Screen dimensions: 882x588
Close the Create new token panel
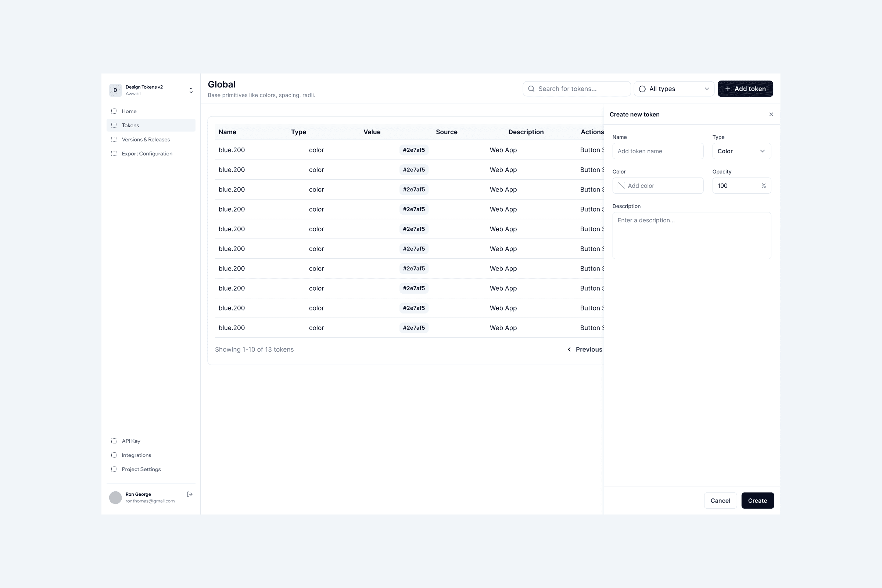pos(771,114)
